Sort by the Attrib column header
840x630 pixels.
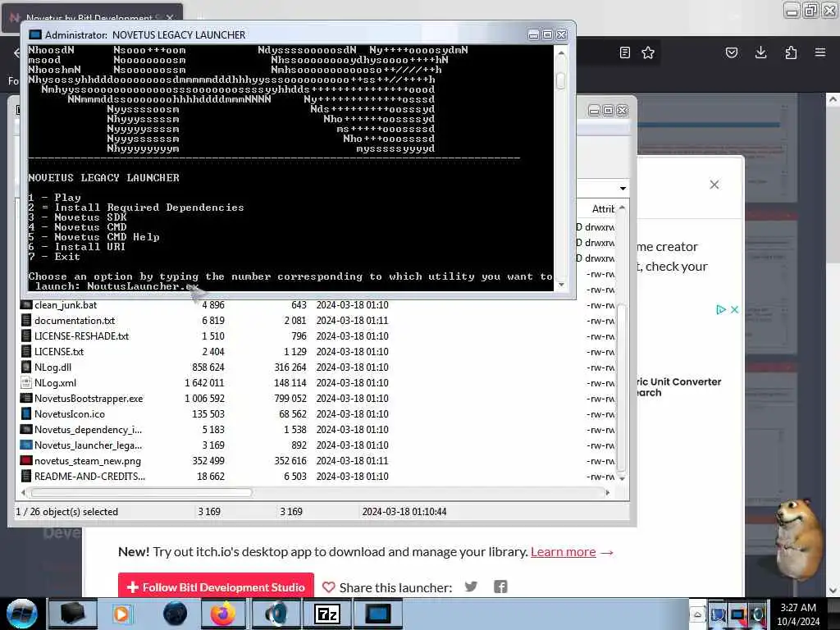[x=603, y=209]
